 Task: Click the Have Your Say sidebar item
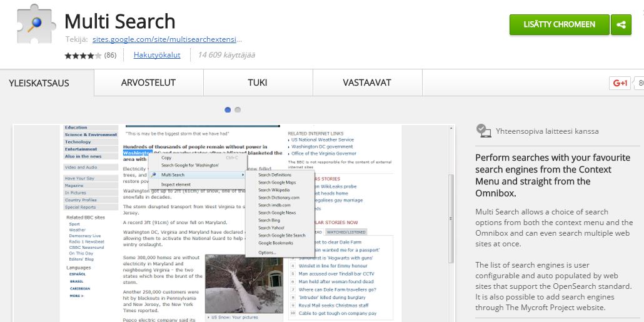pyautogui.click(x=91, y=178)
